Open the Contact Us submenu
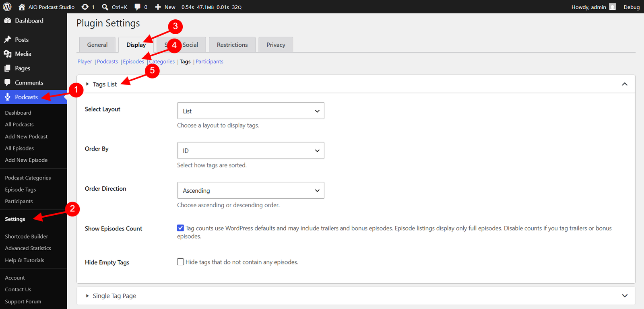The width and height of the screenshot is (644, 309). tap(18, 289)
